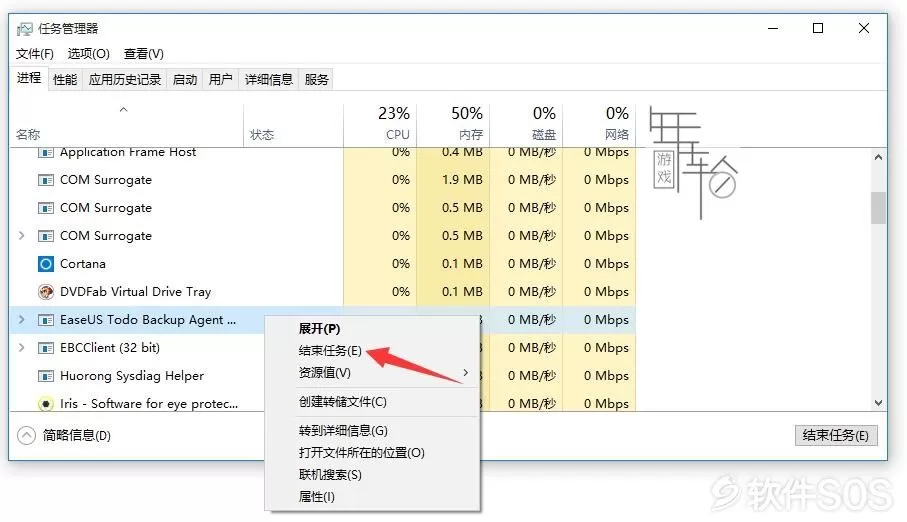Close the Task Manager window
Screen dimensions: 907x522
coord(864,28)
